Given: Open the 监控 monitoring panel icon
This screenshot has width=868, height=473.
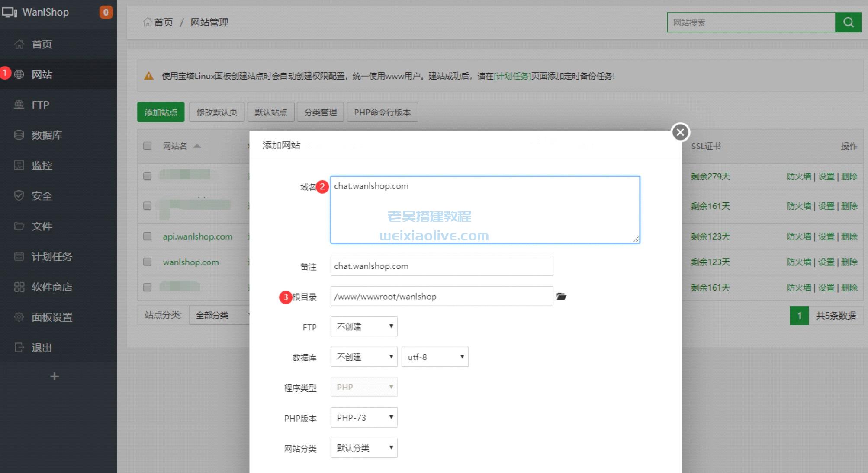Looking at the screenshot, I should click(19, 165).
